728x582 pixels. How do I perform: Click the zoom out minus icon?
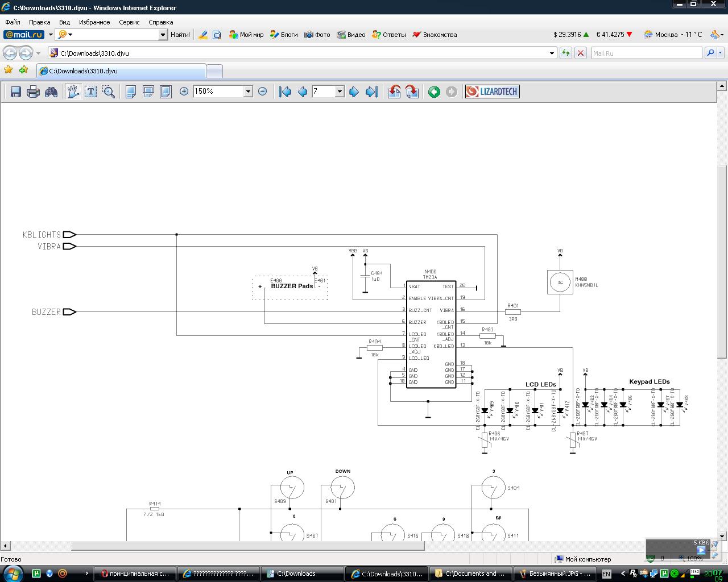263,92
